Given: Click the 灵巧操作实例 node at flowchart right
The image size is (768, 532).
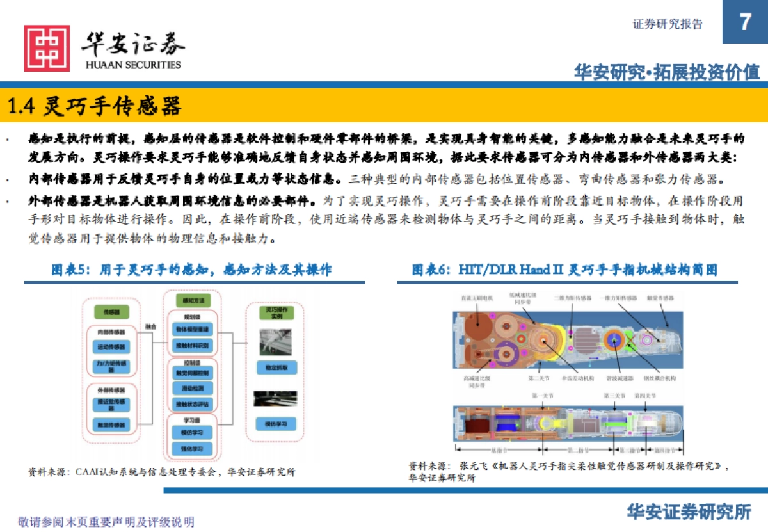Looking at the screenshot, I should tap(276, 313).
